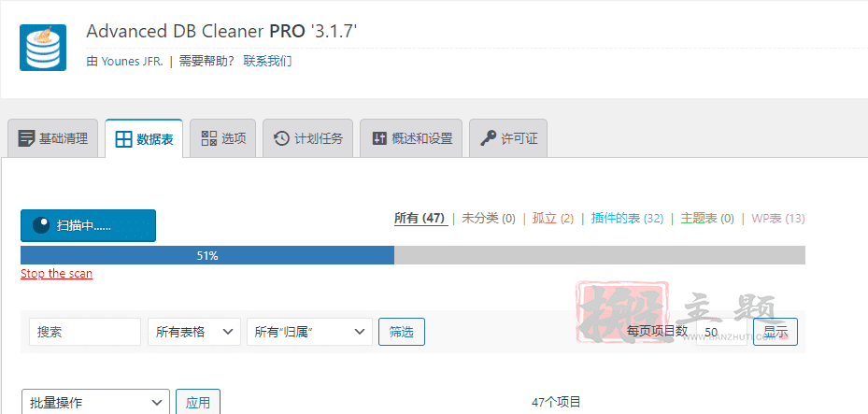This screenshot has height=414, width=868.
Task: Click the spinner icon in the 扫描中 button
Action: (x=41, y=225)
